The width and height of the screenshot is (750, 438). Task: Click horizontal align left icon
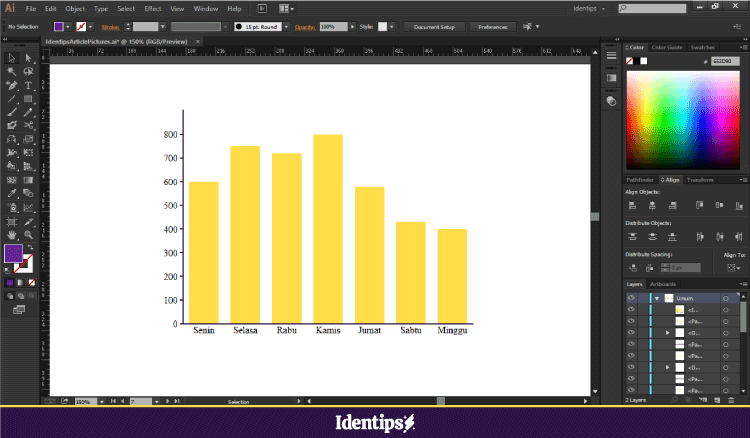pyautogui.click(x=632, y=204)
